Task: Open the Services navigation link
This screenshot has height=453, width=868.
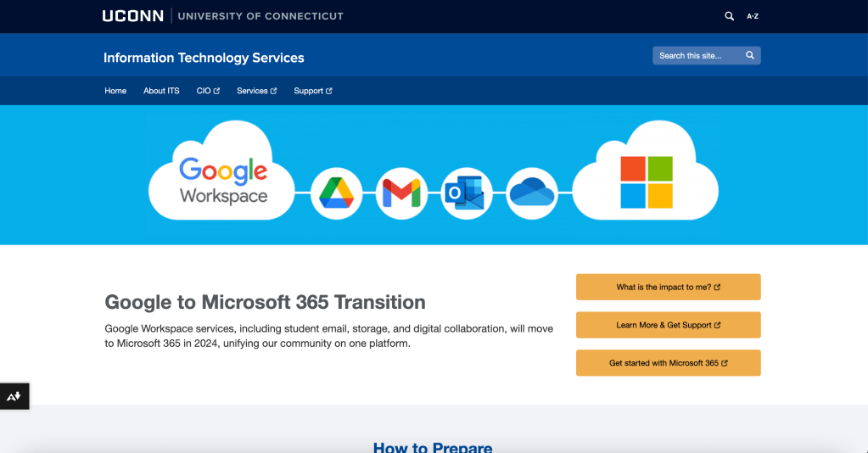Action: click(256, 91)
